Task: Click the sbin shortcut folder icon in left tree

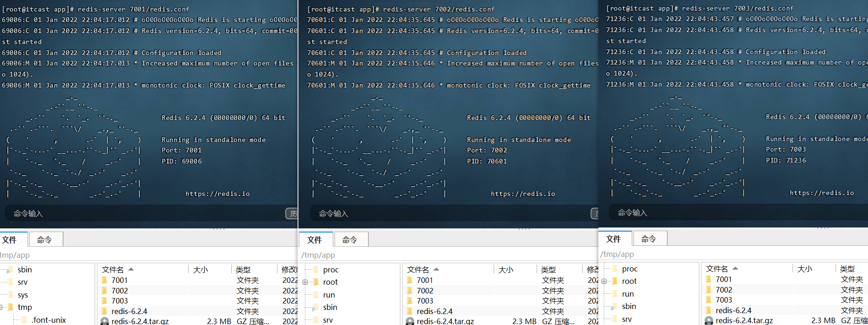Action: click(x=10, y=270)
